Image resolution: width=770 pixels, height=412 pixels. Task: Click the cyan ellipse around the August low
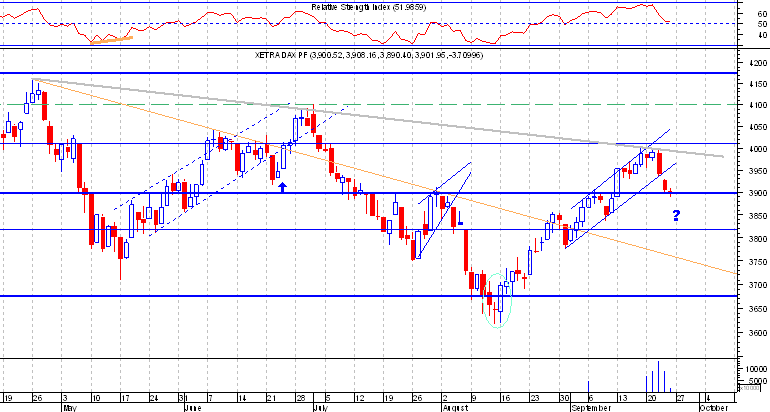coord(498,301)
